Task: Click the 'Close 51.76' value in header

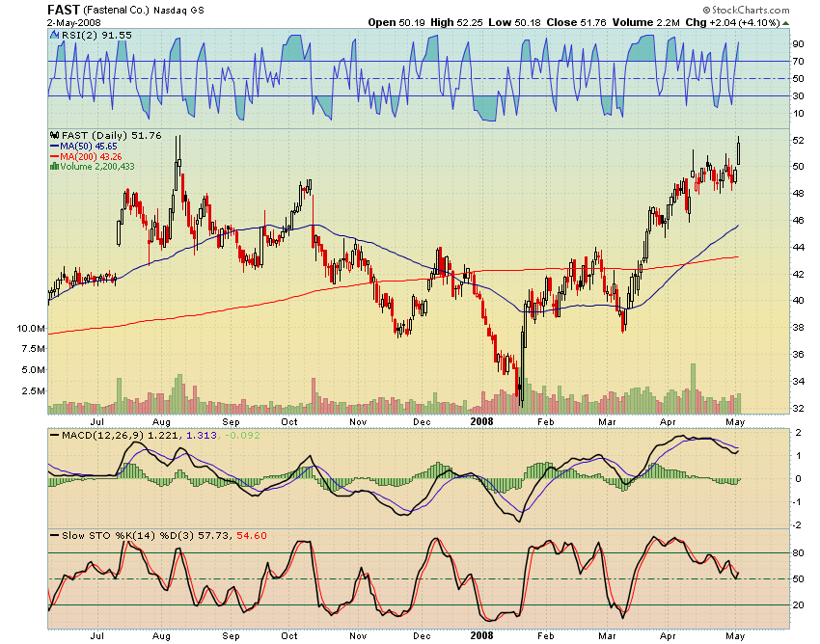Action: (576, 22)
